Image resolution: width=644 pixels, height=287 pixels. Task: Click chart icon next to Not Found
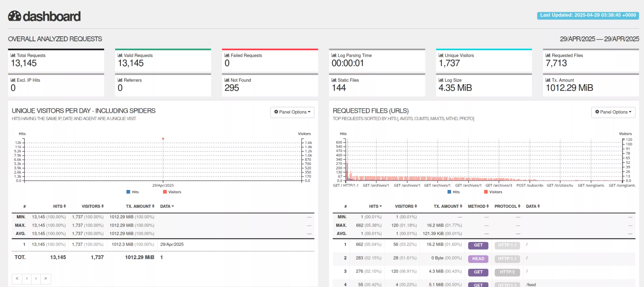pyautogui.click(x=227, y=80)
